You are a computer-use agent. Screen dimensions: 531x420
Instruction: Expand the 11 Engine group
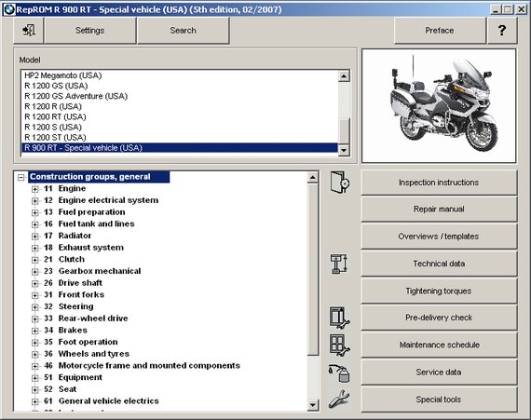(x=34, y=189)
